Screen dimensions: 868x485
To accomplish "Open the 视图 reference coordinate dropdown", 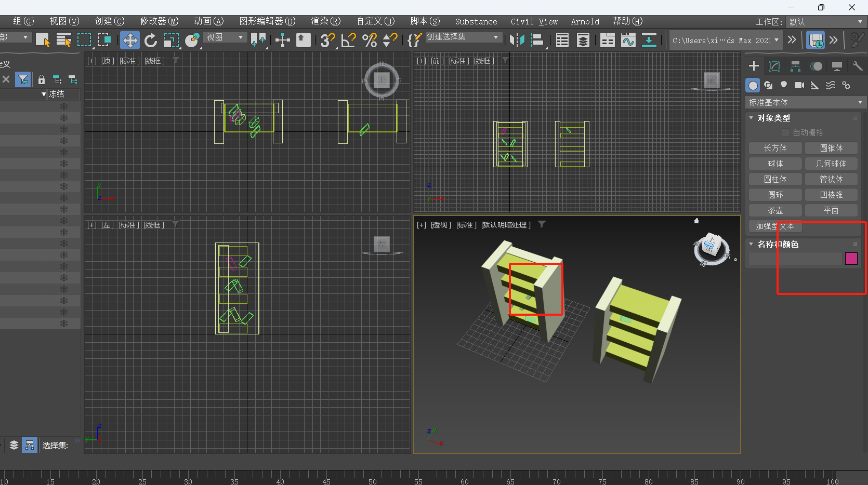I will 225,37.
